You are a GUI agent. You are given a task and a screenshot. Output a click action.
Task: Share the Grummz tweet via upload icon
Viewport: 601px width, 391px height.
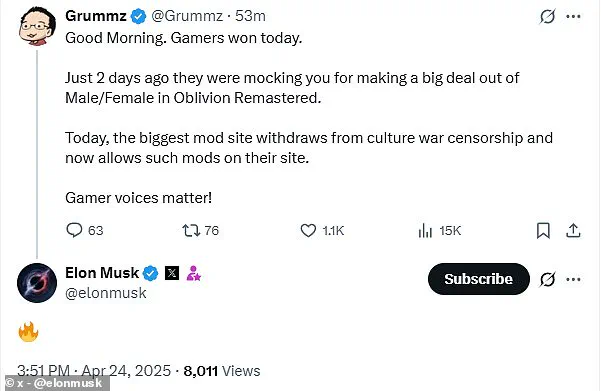573,230
